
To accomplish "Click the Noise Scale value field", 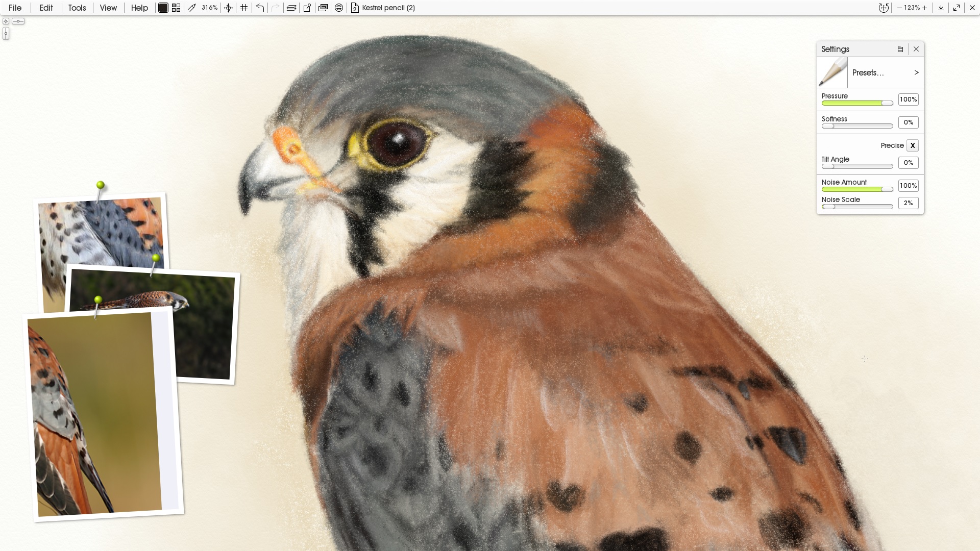I will [x=908, y=203].
